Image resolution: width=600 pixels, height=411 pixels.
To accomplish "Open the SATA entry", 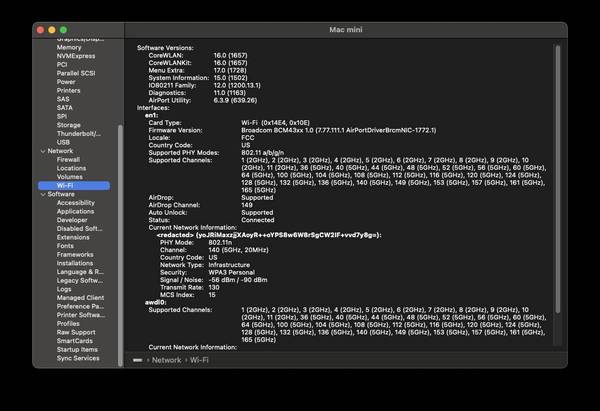I will (x=64, y=108).
